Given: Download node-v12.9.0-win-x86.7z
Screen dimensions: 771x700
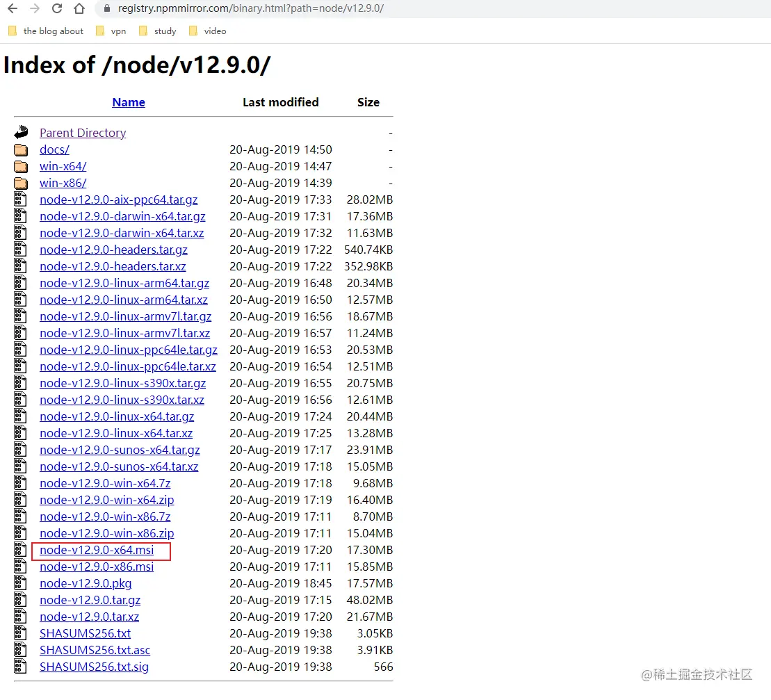Looking at the screenshot, I should pos(105,517).
